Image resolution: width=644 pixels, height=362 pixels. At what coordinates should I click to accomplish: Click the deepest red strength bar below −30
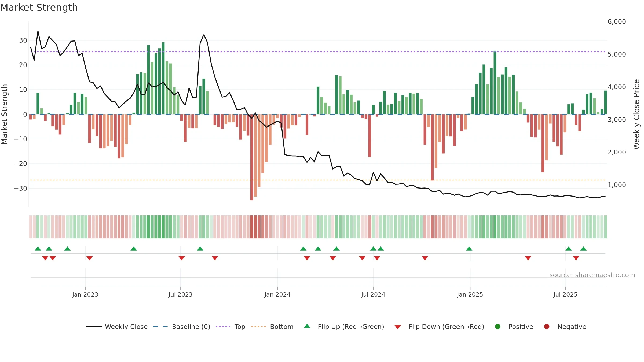point(252,157)
